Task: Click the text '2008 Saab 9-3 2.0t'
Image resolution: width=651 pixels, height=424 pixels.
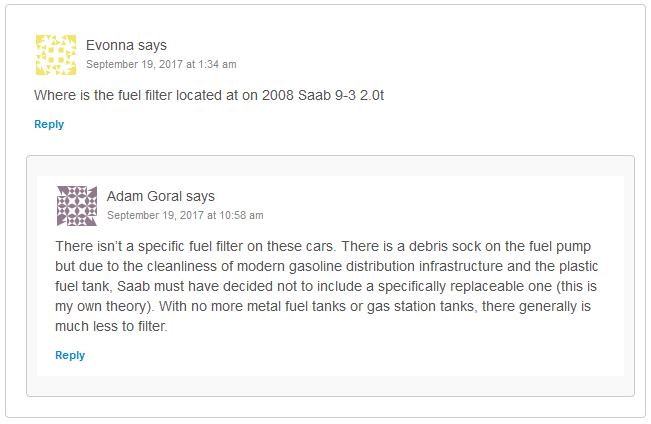Action: tap(323, 95)
